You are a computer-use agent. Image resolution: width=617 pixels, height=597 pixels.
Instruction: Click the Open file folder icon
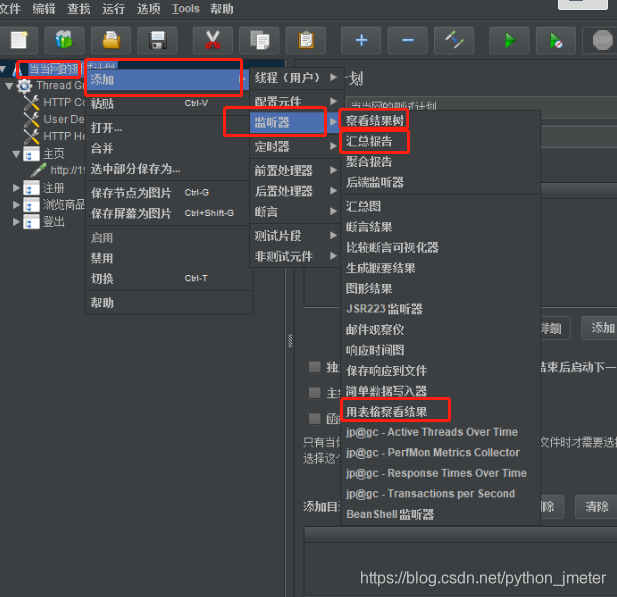(111, 40)
